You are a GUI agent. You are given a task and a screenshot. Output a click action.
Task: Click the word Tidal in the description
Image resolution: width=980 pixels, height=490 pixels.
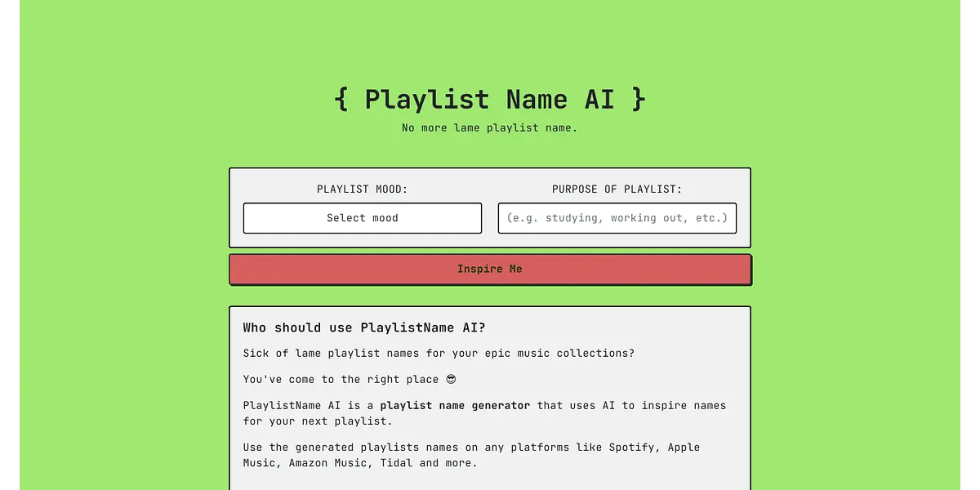pyautogui.click(x=396, y=463)
